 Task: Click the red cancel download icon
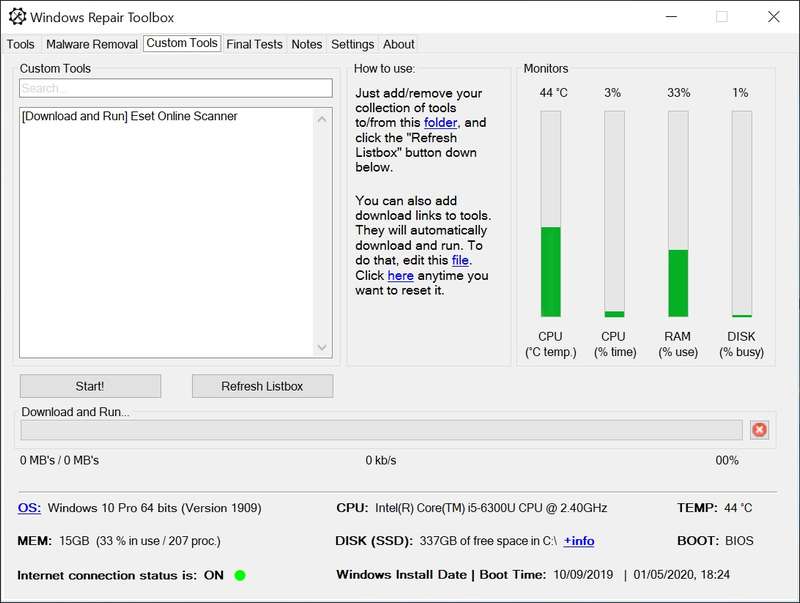759,430
